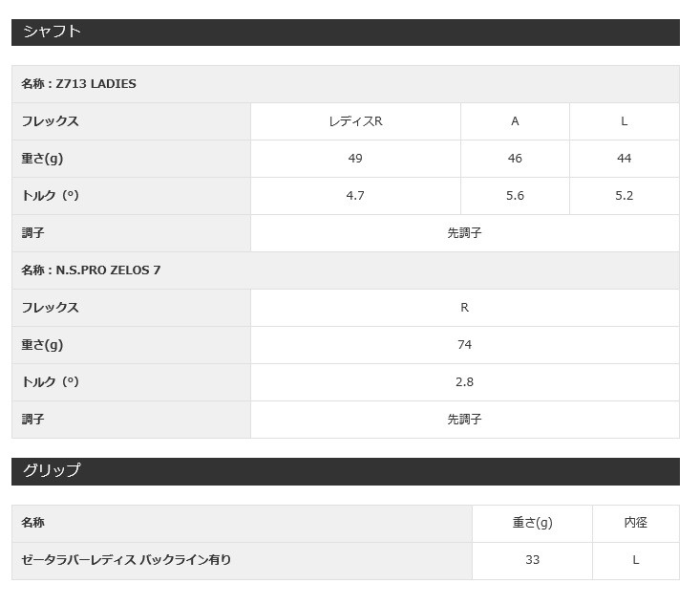Click the グリップ section header bar
700x605 pixels.
click(345, 471)
